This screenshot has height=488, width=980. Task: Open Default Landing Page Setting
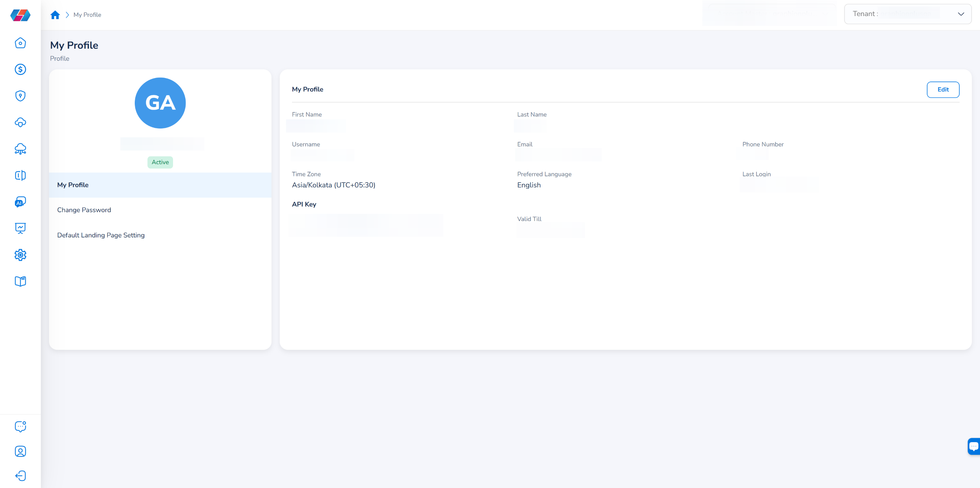(101, 235)
